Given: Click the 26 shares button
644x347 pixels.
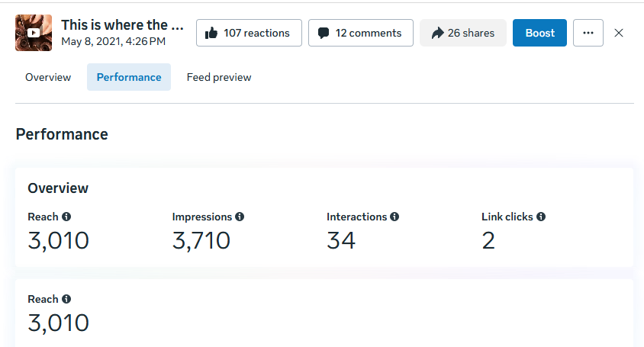Looking at the screenshot, I should [x=463, y=33].
